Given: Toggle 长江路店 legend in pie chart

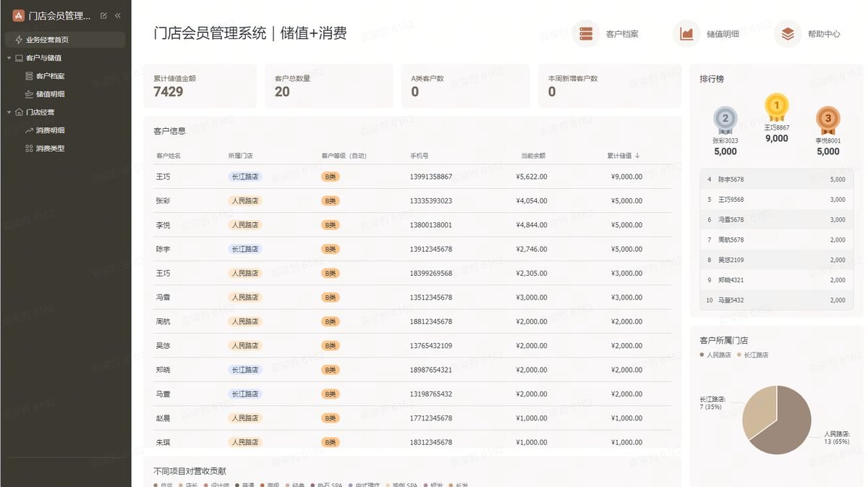Looking at the screenshot, I should pos(752,355).
